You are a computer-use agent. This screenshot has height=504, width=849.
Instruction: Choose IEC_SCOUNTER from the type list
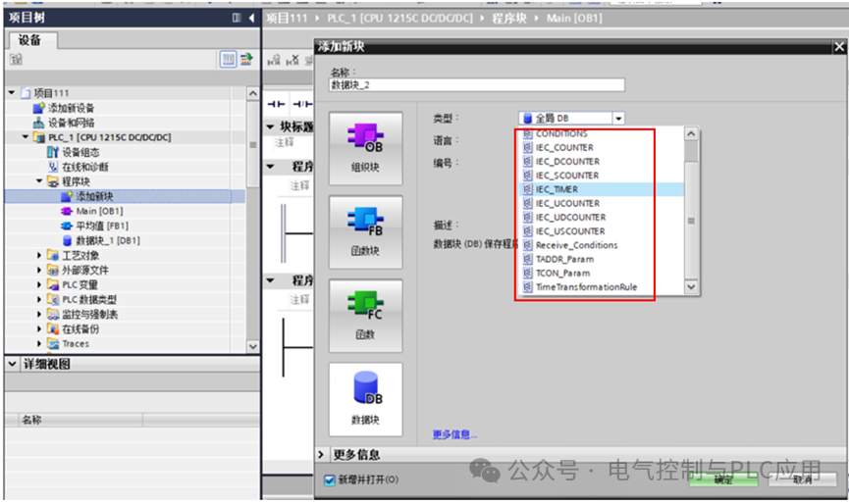point(601,176)
